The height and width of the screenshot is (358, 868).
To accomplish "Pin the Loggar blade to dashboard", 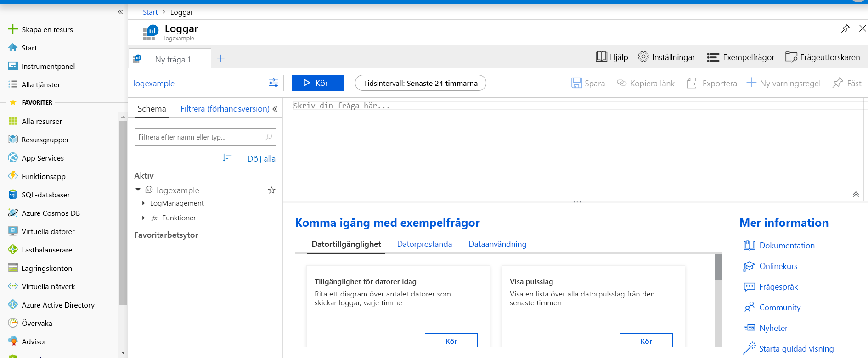I will tap(845, 28).
